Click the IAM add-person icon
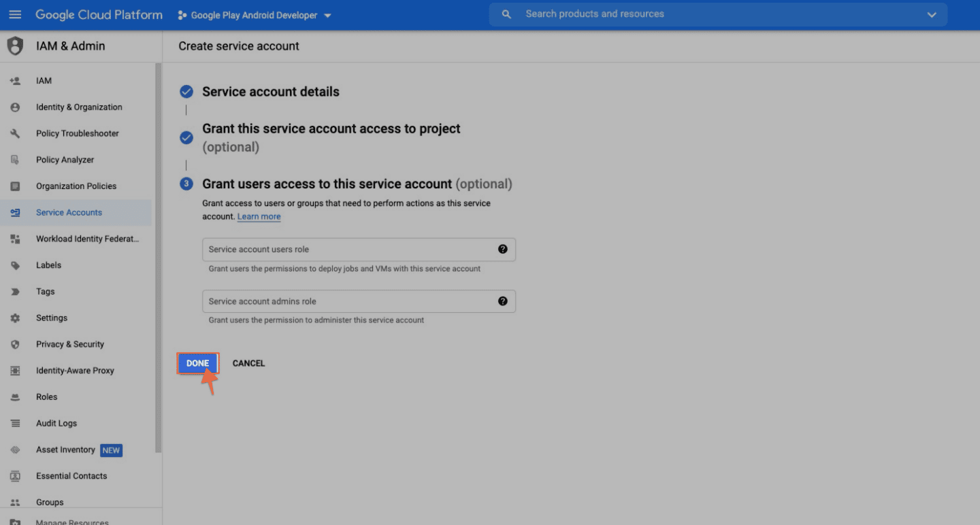980x525 pixels. [x=15, y=81]
